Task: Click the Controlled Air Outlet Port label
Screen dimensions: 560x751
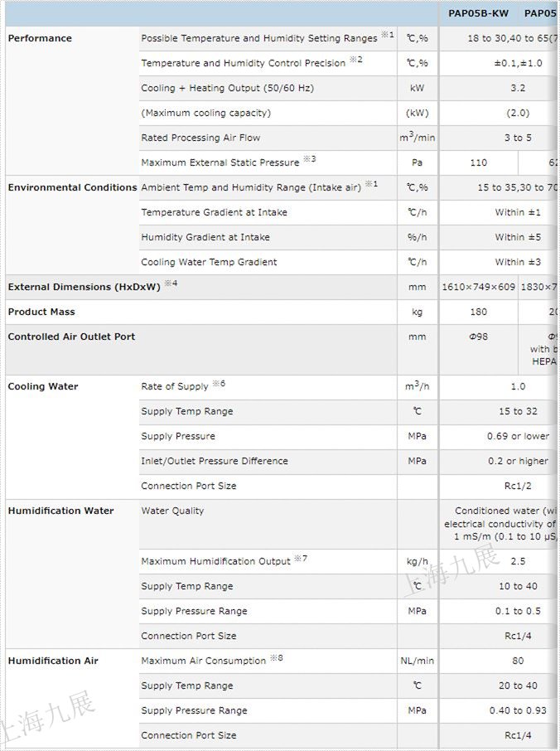Action: pyautogui.click(x=71, y=337)
